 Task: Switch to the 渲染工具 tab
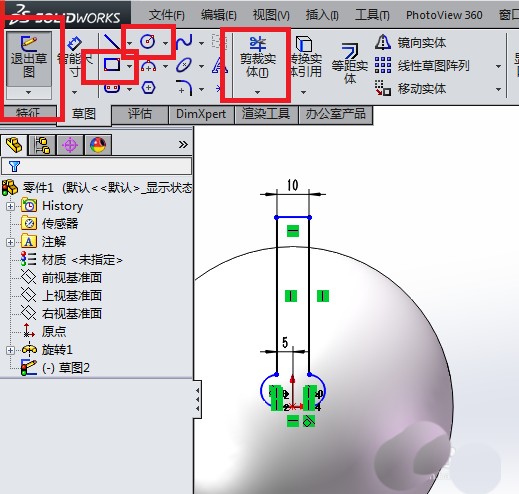[266, 114]
